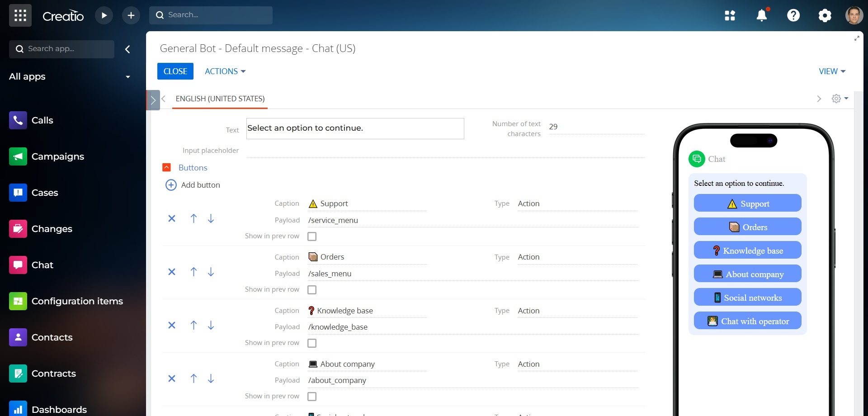Edit the /sales_menu payload field
Image resolution: width=868 pixels, height=416 pixels.
coord(473,274)
